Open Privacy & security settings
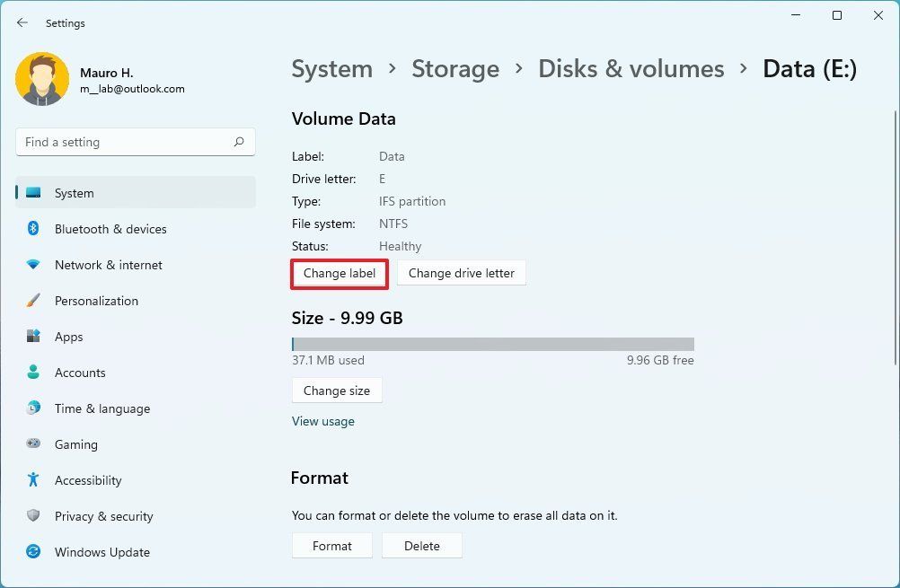Screen dimensions: 900x588 point(103,516)
